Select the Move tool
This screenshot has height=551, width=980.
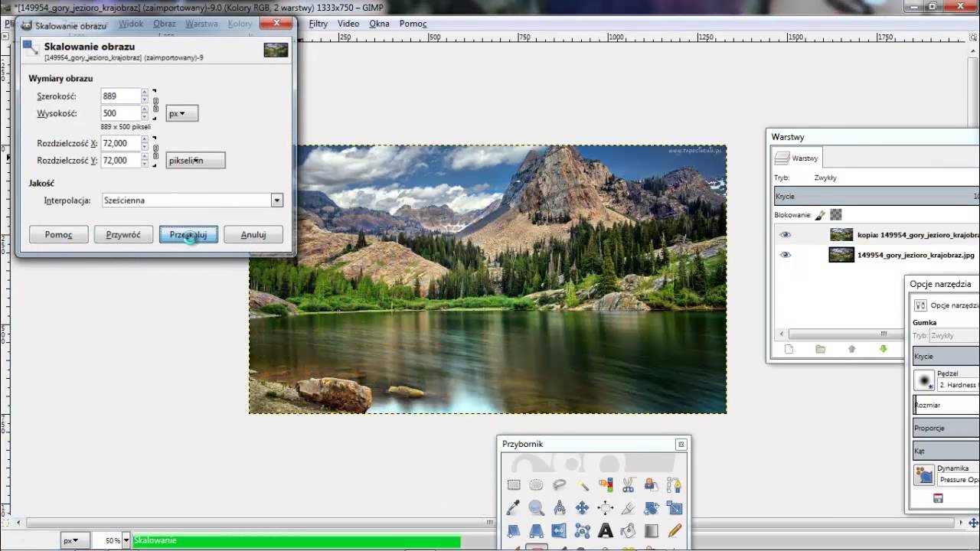[x=583, y=507]
